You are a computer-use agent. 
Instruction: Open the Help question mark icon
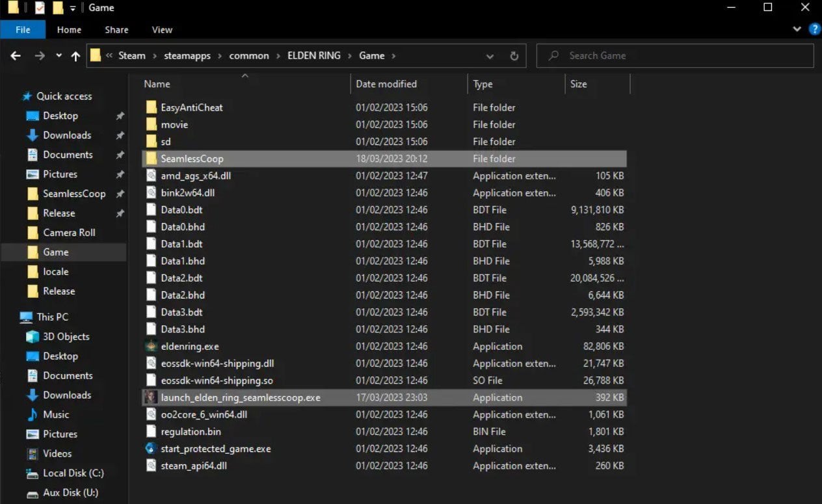814,29
